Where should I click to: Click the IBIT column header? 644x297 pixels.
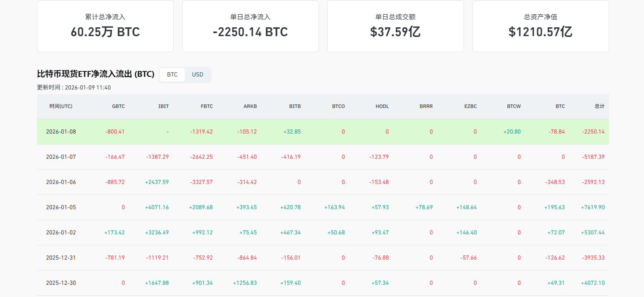(x=163, y=106)
